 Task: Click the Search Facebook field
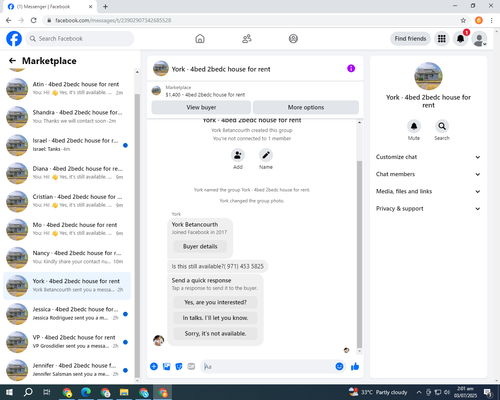pos(80,39)
